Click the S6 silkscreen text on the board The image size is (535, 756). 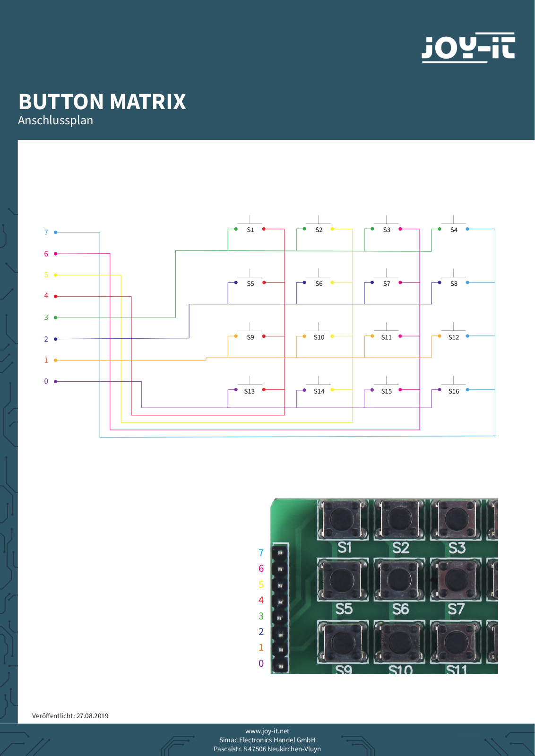pos(400,610)
